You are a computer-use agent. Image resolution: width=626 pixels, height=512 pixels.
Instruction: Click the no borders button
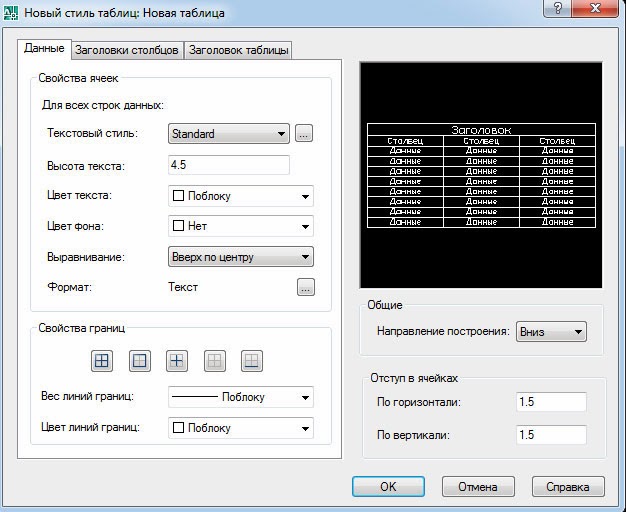tap(215, 361)
